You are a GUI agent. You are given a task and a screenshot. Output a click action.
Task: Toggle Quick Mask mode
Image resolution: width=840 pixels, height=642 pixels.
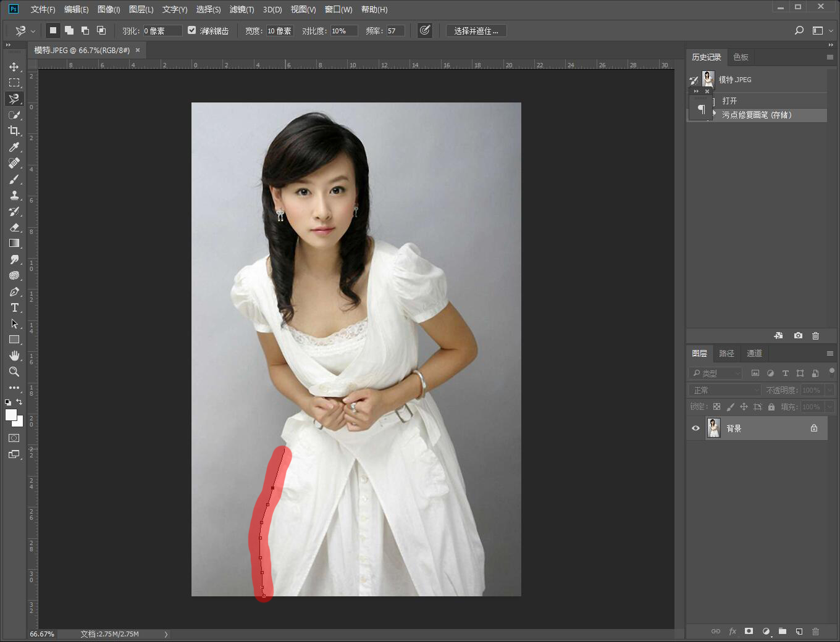coord(14,438)
